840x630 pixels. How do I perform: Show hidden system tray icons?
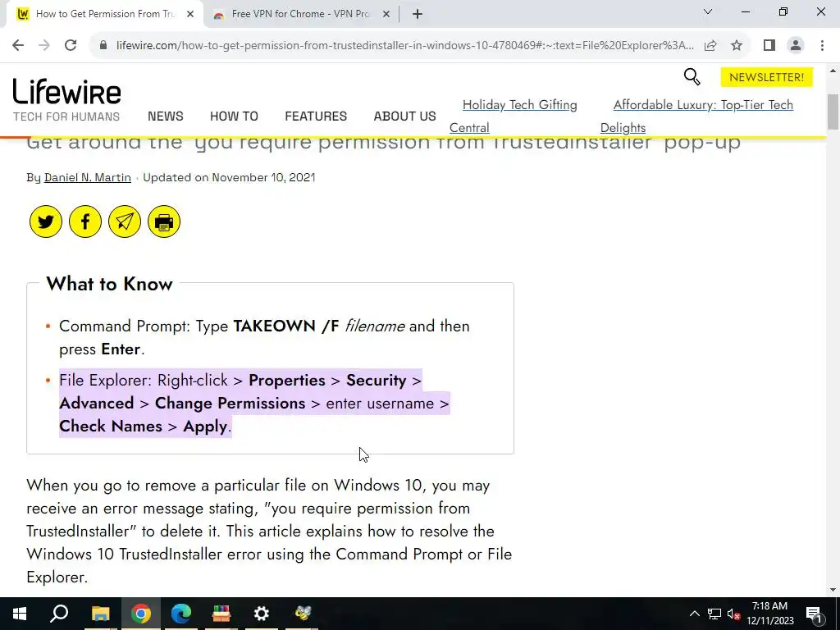694,614
